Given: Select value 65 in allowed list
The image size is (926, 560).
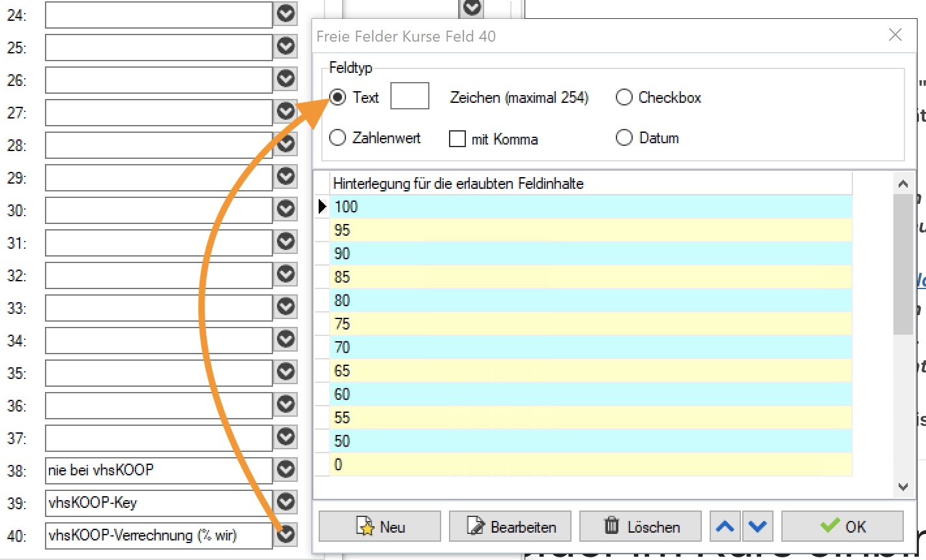Looking at the screenshot, I should (x=591, y=371).
